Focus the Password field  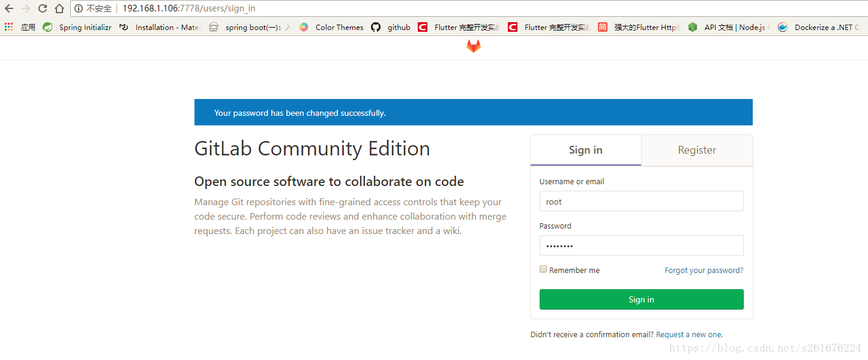point(642,245)
